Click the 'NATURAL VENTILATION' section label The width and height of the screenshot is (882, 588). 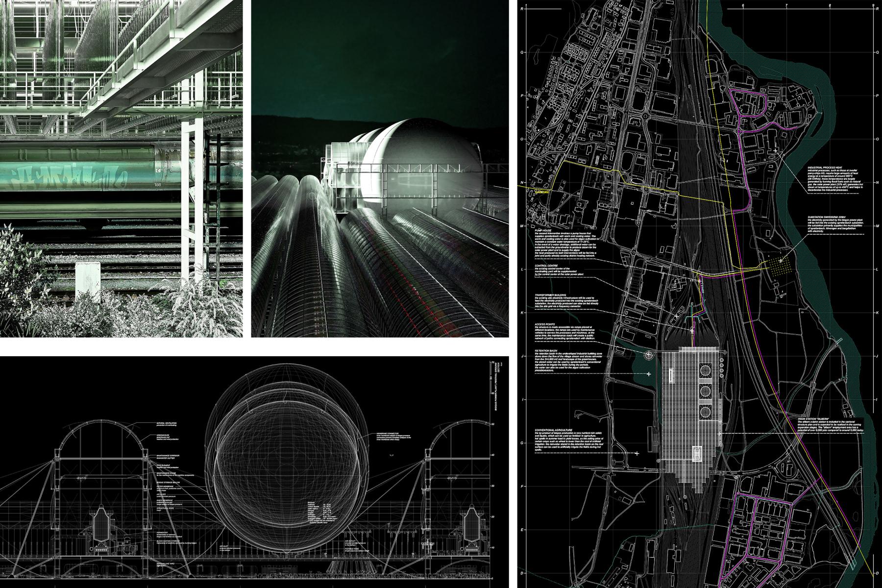pos(166,423)
